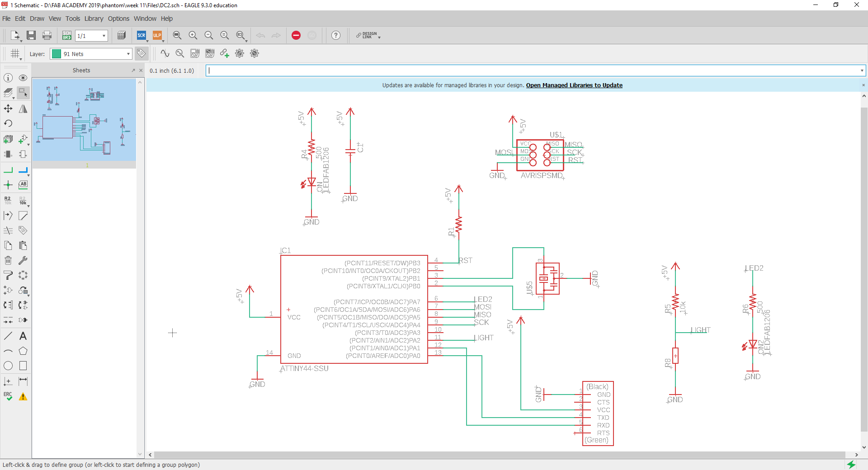Dismiss the library updates notification bar
The height and width of the screenshot is (470, 868).
pyautogui.click(x=863, y=85)
